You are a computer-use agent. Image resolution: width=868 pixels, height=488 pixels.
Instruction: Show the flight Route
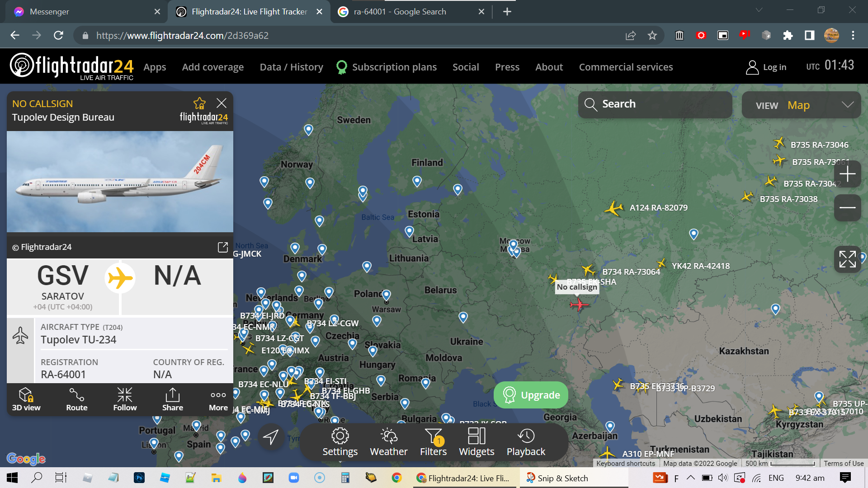77,399
